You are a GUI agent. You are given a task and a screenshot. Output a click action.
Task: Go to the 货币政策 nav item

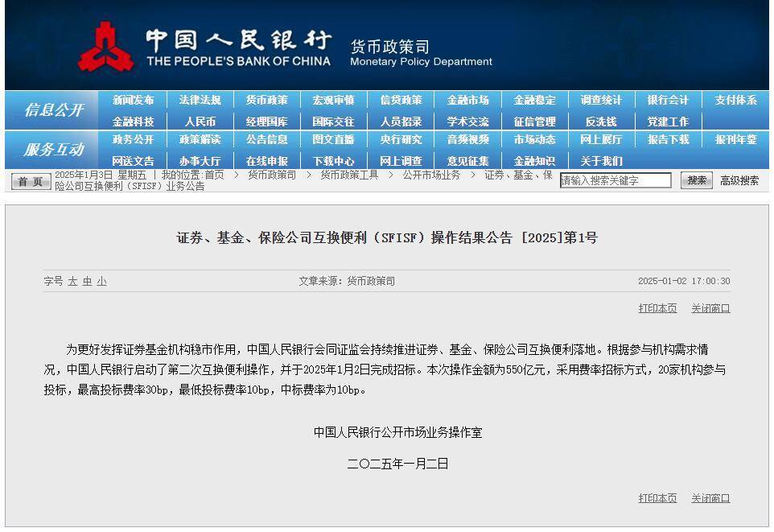pos(267,101)
